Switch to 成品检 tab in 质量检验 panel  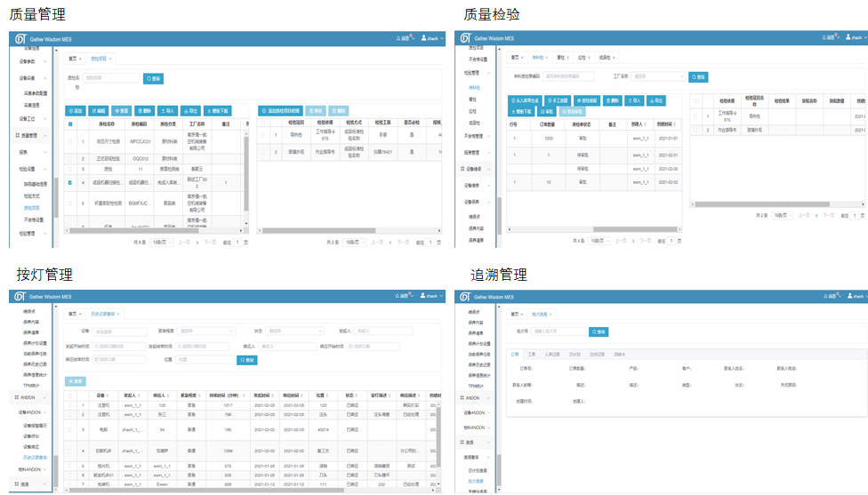(x=604, y=57)
